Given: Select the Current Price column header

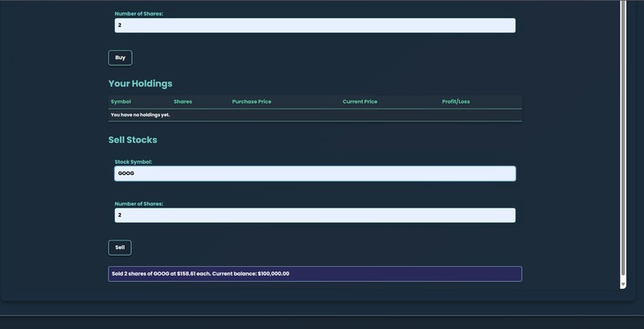Looking at the screenshot, I should [x=360, y=101].
